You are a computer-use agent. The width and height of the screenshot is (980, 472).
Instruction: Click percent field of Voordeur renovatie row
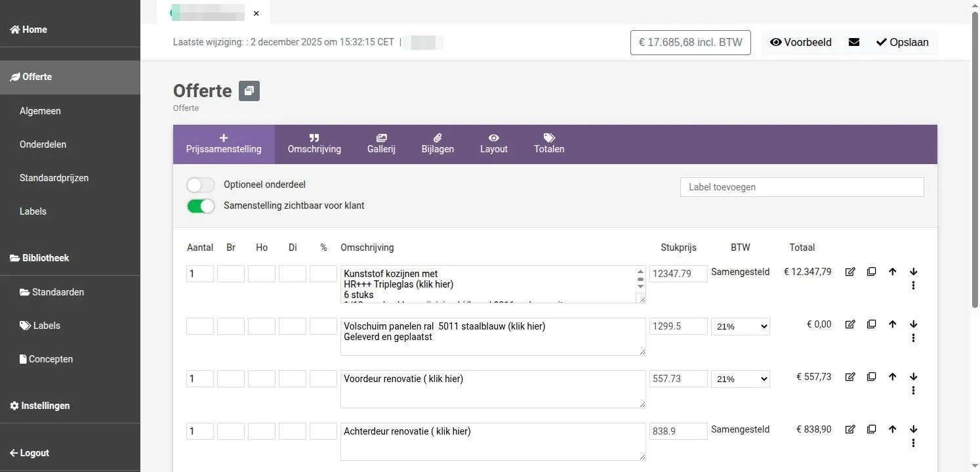(x=323, y=379)
